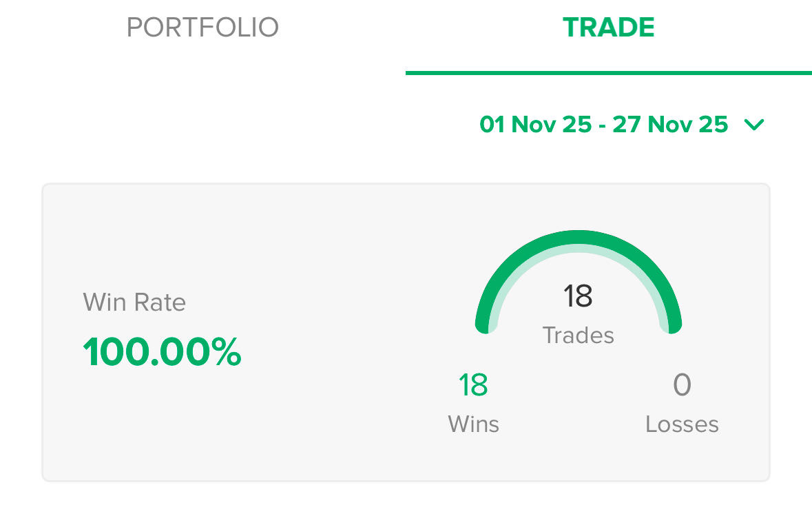812x505 pixels.
Task: Tap the green 18 wins number
Action: (x=473, y=385)
